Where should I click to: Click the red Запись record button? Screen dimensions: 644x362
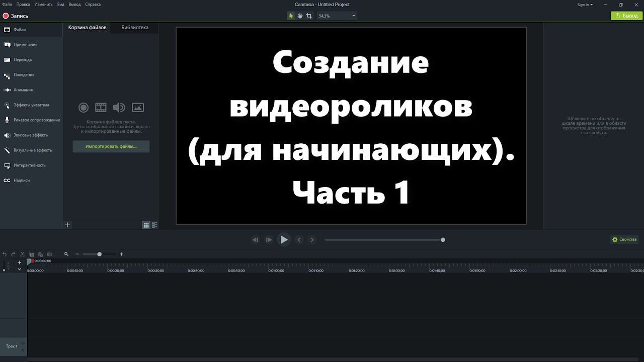(x=16, y=16)
